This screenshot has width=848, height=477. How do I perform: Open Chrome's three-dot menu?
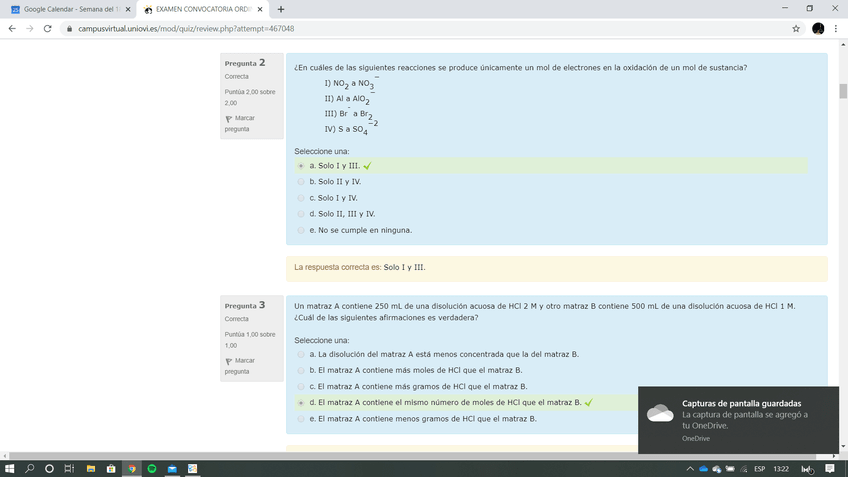836,29
